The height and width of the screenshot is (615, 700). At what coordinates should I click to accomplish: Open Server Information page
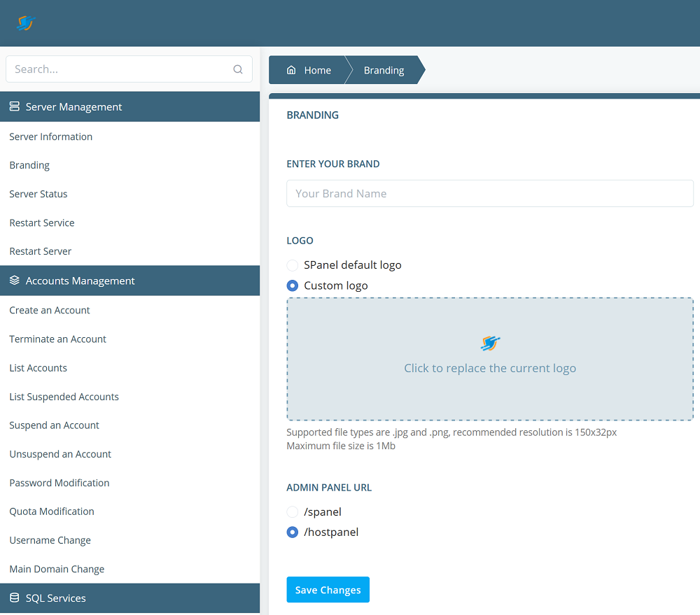[x=51, y=136]
